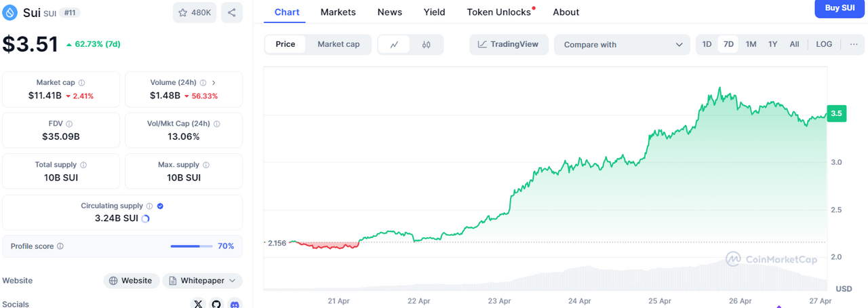
Task: Click the Profile score progress bar
Action: tap(191, 246)
